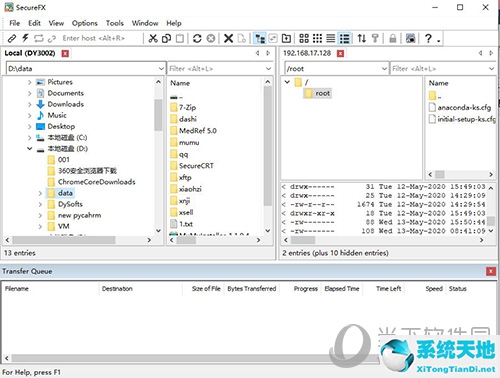Click the Delete X icon in toolbar
Image resolution: width=500 pixels, height=378 pixels.
[228, 38]
